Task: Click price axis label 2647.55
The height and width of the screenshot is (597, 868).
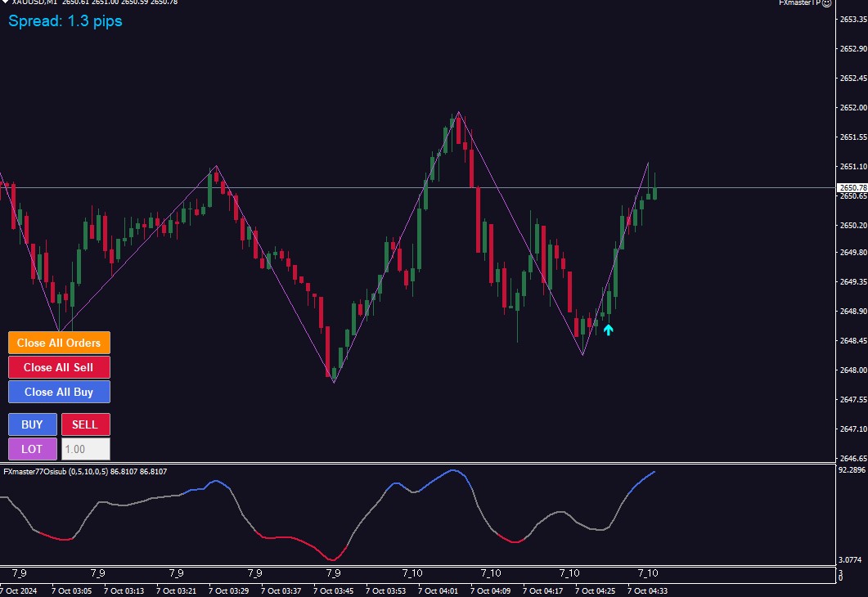Action: pos(853,399)
